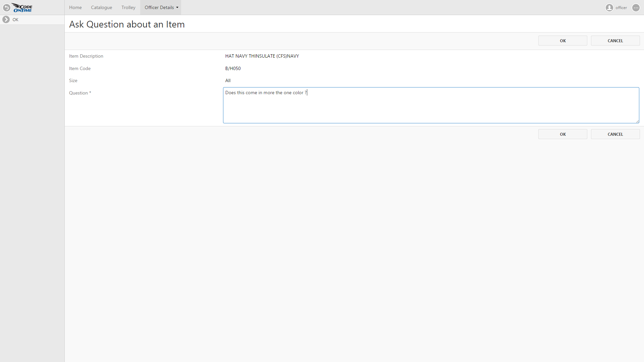This screenshot has height=362, width=644.
Task: Click the bottom CANCEL button
Action: [x=615, y=134]
